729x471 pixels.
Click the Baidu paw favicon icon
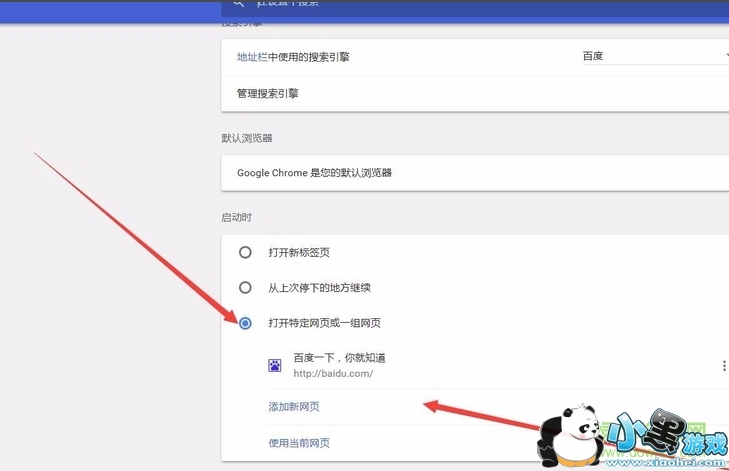click(x=275, y=365)
